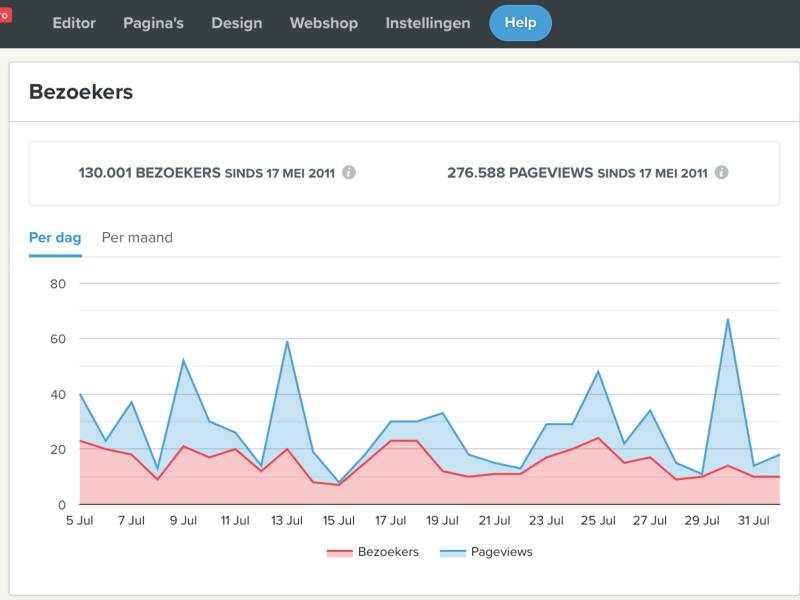
Task: Select the Pageviews peak at 9 Jul
Action: coord(183,360)
